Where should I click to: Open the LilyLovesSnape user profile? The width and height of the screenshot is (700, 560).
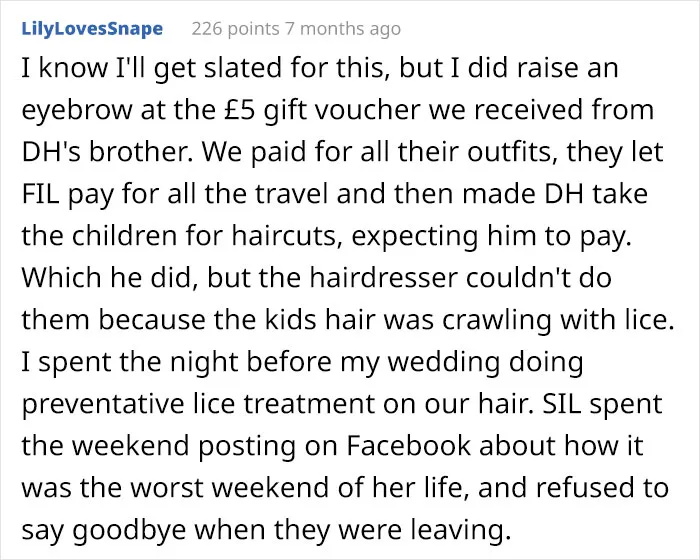pos(92,29)
